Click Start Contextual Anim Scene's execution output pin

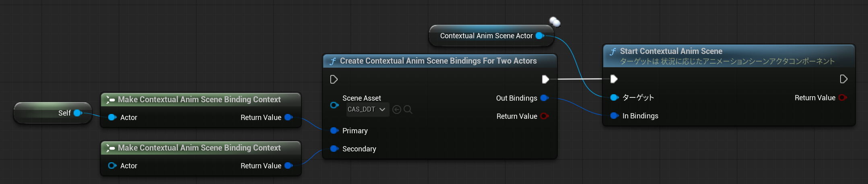point(843,79)
